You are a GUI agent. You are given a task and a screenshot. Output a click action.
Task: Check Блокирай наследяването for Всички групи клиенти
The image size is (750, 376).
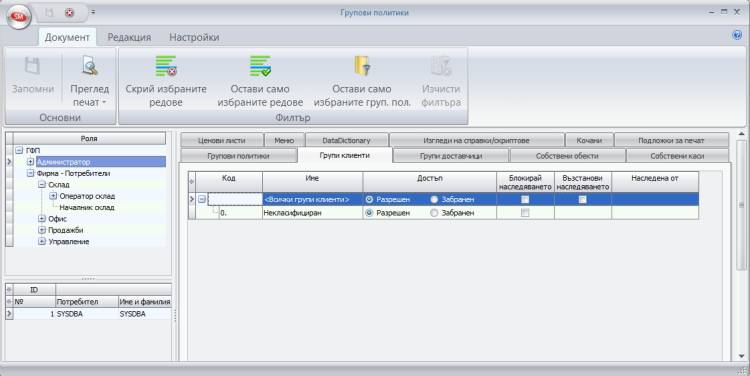[x=525, y=199]
